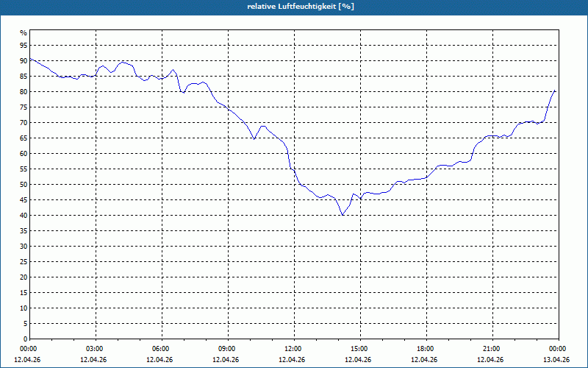The height and width of the screenshot is (368, 588).
Task: Click the curve start point at 90%
Action: tap(30, 59)
